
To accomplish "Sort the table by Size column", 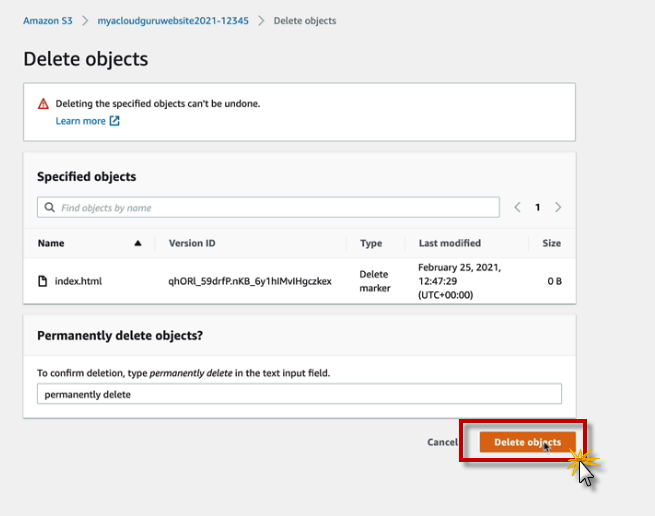I will [551, 243].
